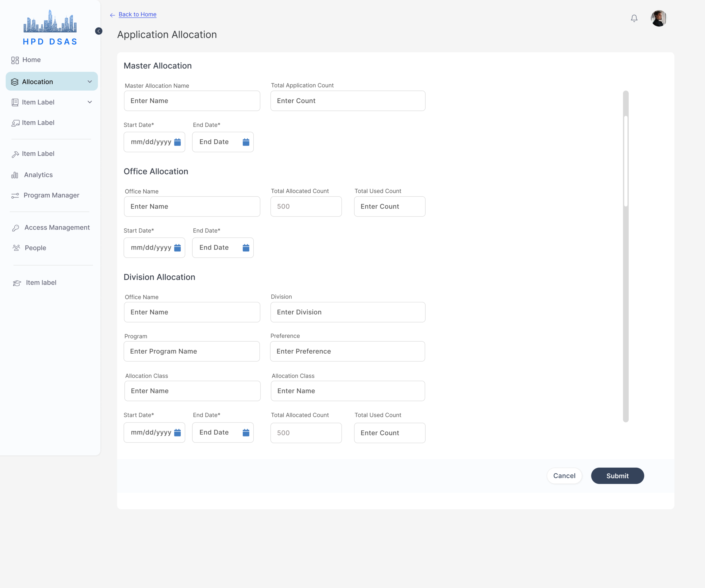
Task: Focus the Master Allocation Name field
Action: click(x=192, y=101)
